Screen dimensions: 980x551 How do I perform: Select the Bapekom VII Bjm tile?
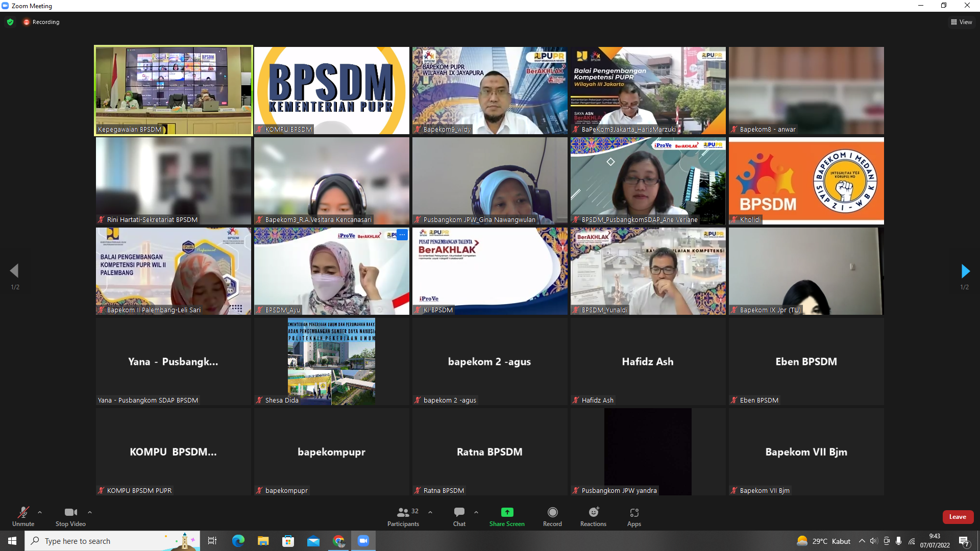coord(806,452)
